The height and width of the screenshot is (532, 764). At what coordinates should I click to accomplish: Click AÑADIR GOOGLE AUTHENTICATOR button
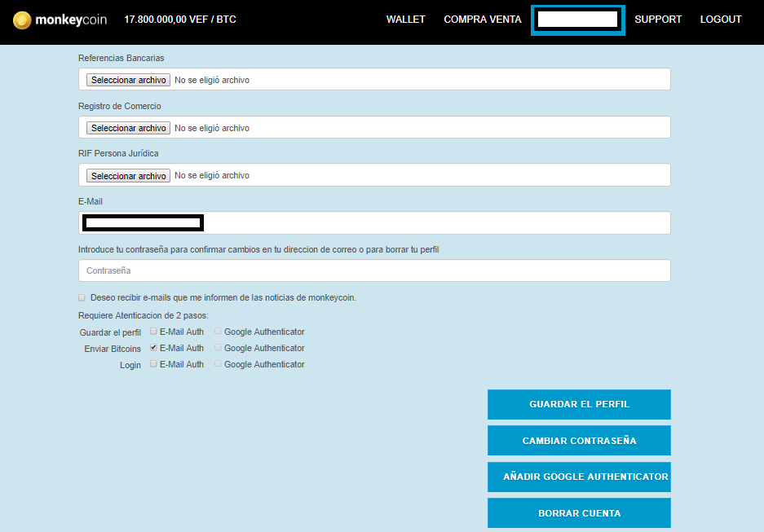coord(579,477)
